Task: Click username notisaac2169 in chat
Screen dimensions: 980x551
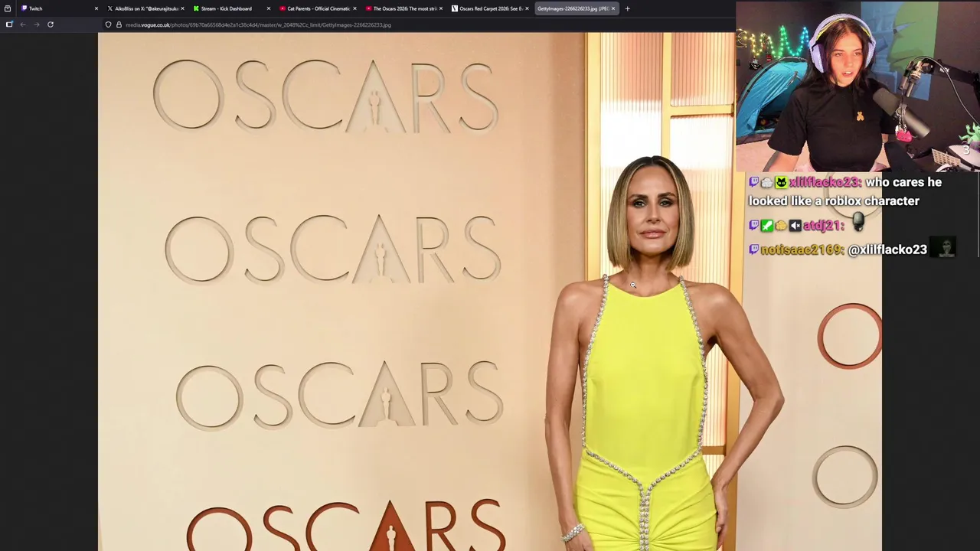Action: click(802, 249)
